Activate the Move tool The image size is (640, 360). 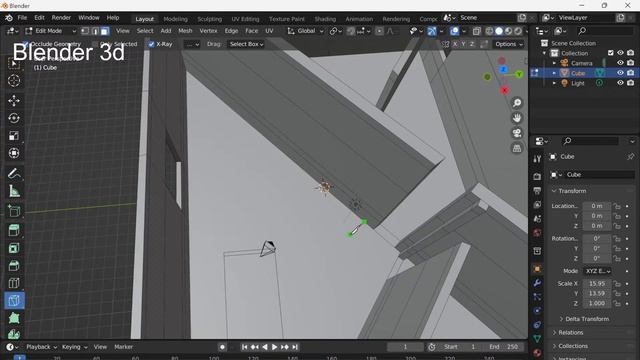pos(14,100)
